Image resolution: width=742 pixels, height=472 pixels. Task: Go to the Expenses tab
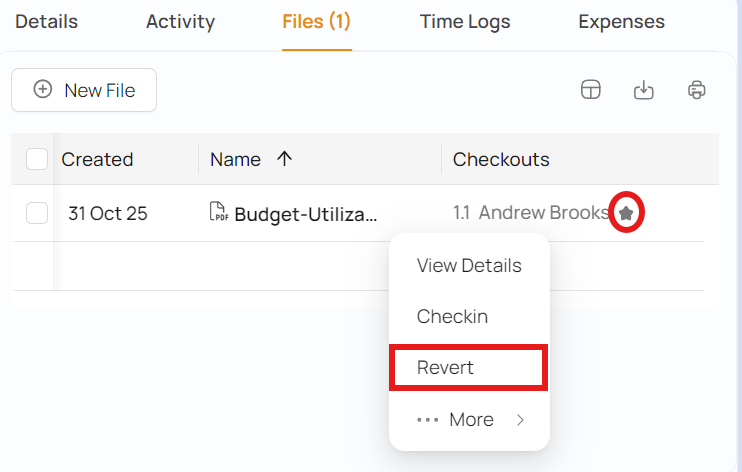621,22
